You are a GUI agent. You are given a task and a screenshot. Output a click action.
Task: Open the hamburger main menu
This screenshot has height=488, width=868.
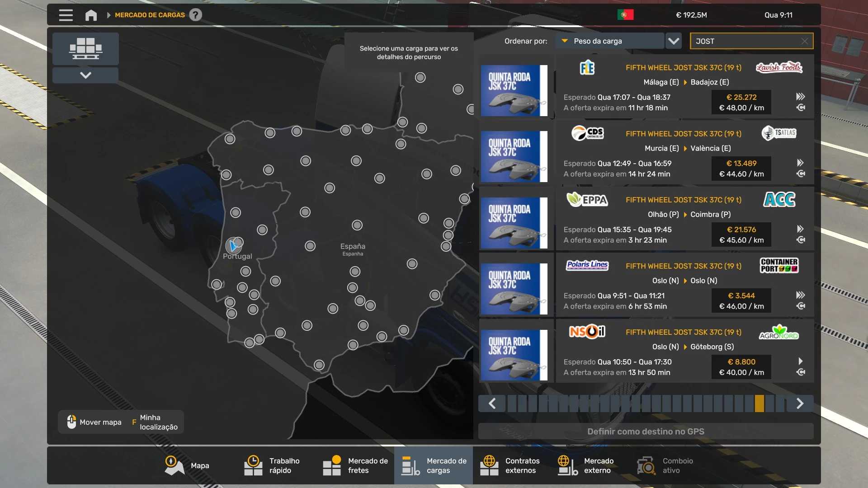tap(66, 15)
